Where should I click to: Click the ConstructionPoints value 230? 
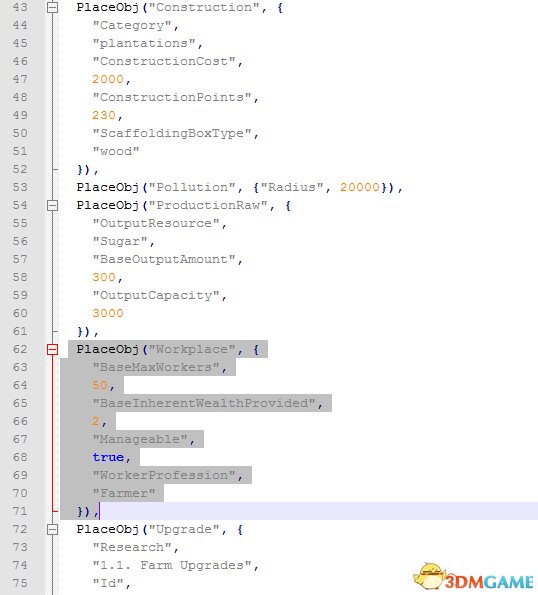pos(104,115)
